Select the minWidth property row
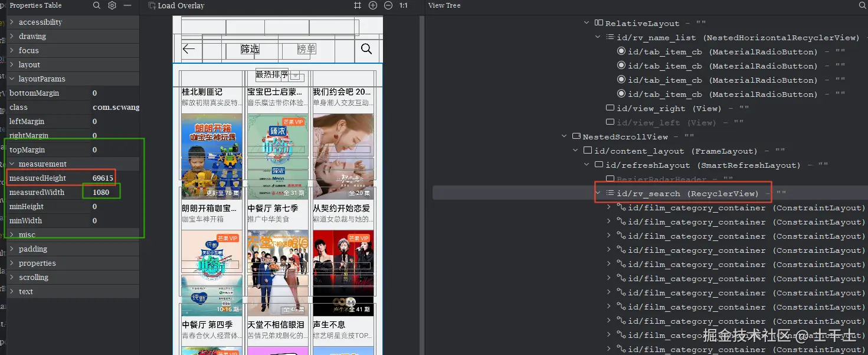The image size is (868, 355). coord(73,220)
